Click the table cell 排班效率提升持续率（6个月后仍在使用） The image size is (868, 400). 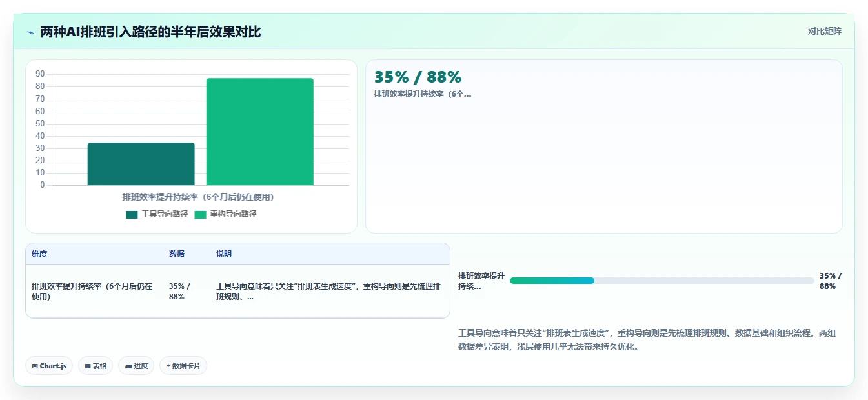[x=94, y=291]
